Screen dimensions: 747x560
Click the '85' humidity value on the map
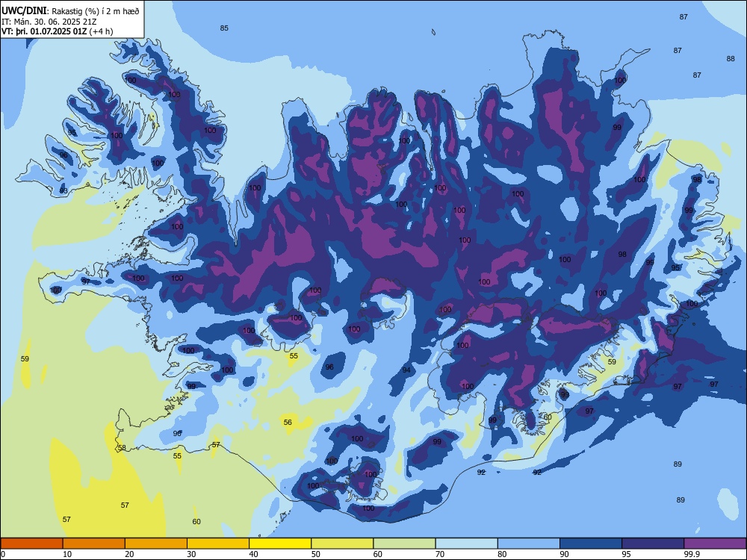point(224,28)
